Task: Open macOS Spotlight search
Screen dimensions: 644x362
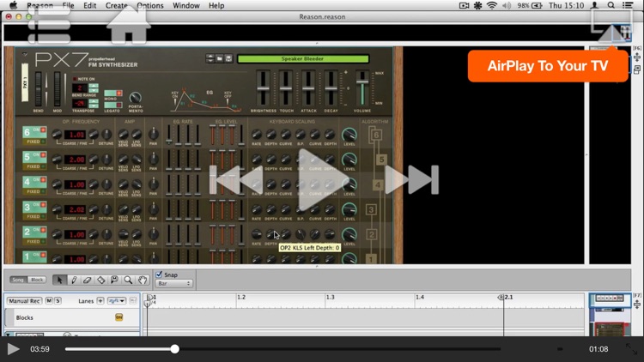Action: click(x=611, y=5)
